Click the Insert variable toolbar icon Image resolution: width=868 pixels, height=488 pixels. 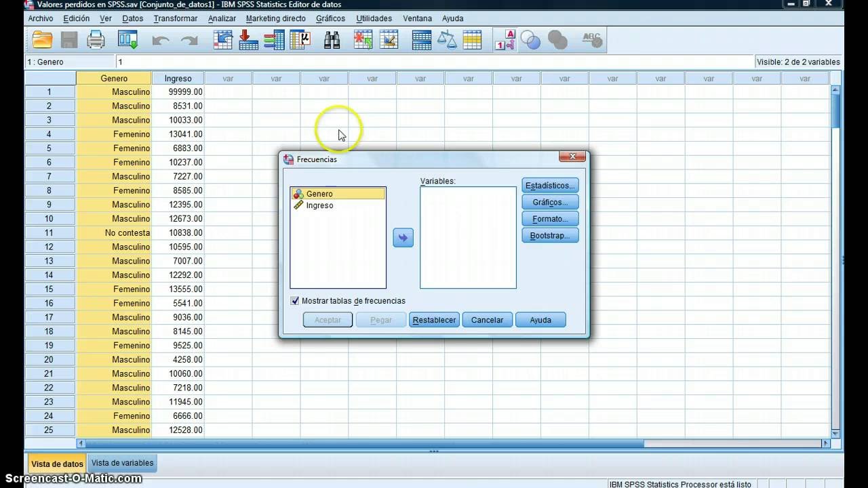pyautogui.click(x=389, y=40)
